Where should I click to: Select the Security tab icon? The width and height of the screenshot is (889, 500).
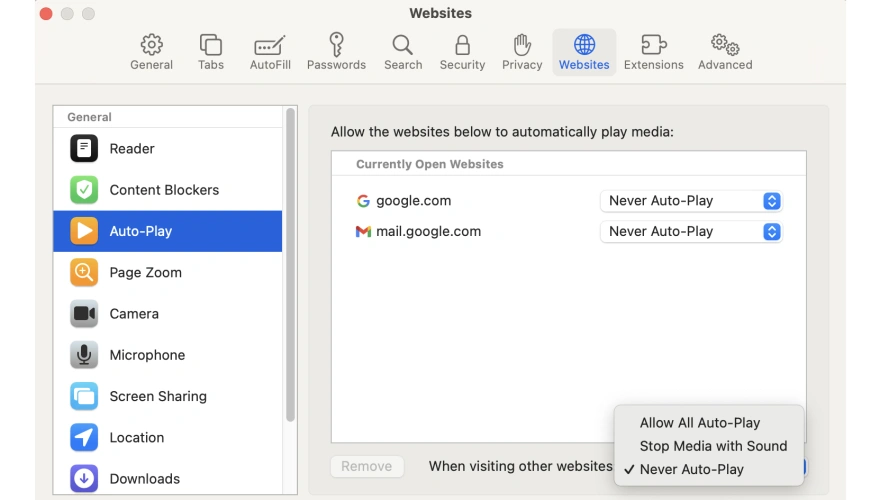pyautogui.click(x=462, y=52)
